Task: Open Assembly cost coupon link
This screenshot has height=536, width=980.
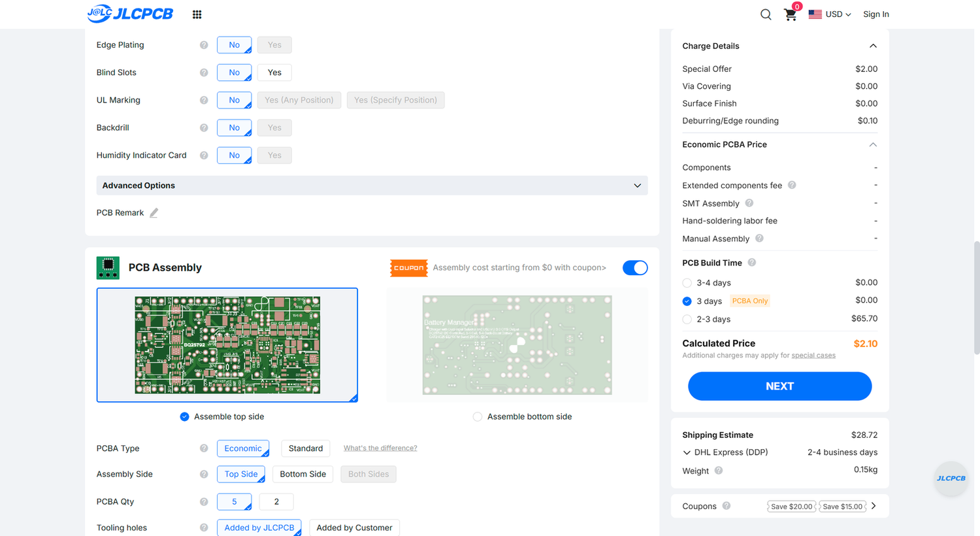Action: pos(519,267)
